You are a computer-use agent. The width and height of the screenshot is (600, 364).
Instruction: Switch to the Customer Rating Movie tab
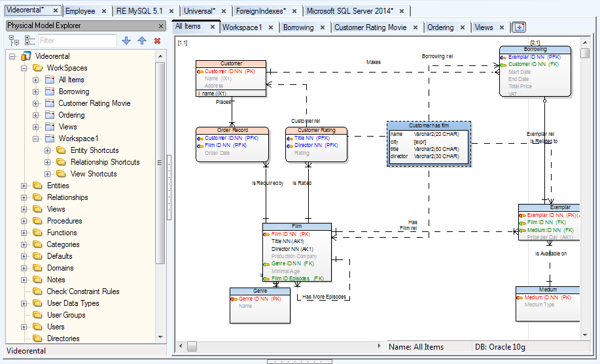tap(370, 27)
